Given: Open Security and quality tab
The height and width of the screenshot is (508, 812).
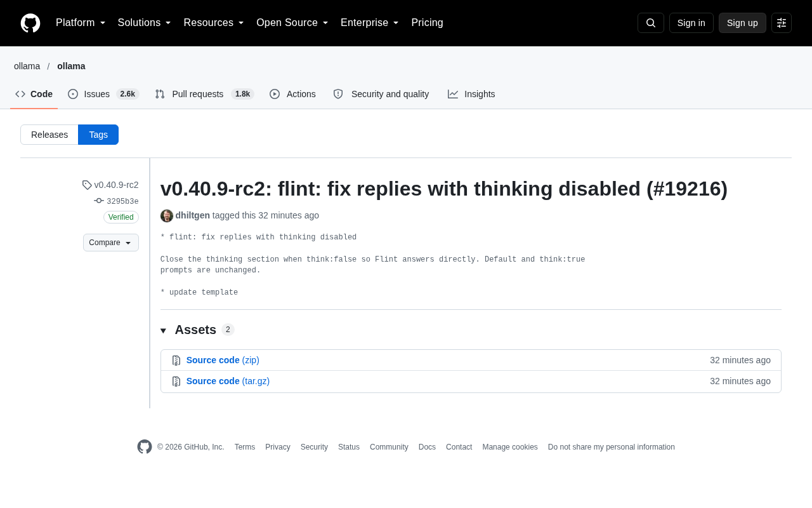Looking at the screenshot, I should pyautogui.click(x=381, y=94).
